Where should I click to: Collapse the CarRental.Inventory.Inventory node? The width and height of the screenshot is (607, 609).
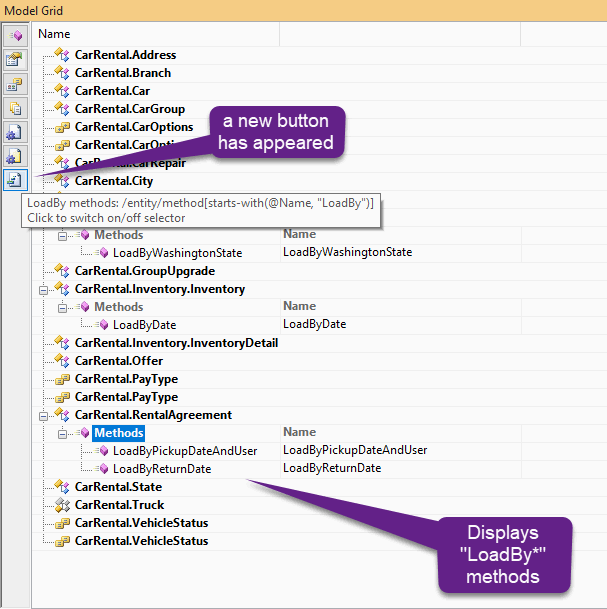43,289
